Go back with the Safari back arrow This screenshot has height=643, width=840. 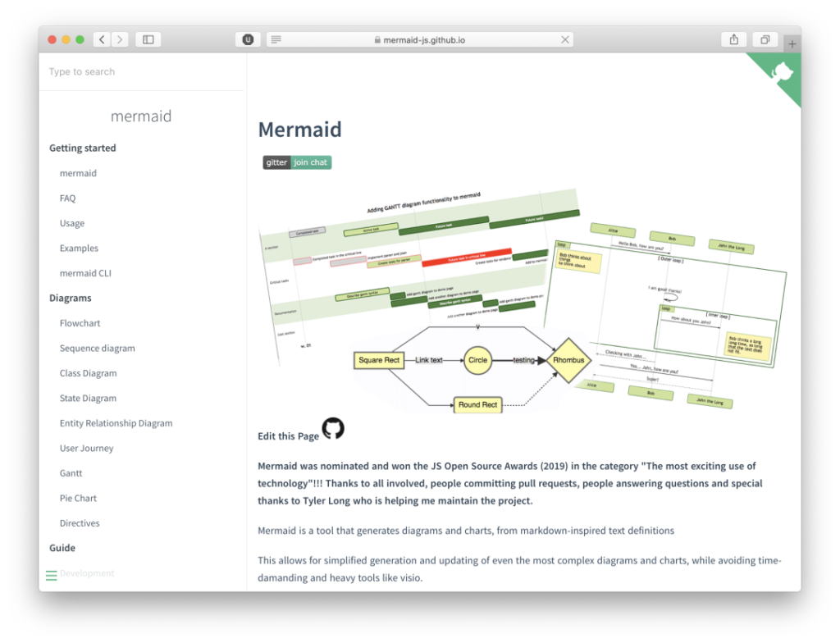[102, 39]
